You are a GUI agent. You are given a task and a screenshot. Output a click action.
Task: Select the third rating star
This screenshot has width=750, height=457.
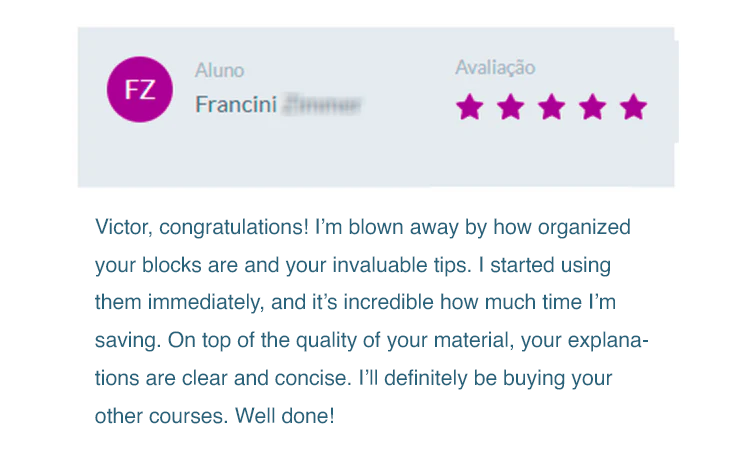pyautogui.click(x=551, y=106)
